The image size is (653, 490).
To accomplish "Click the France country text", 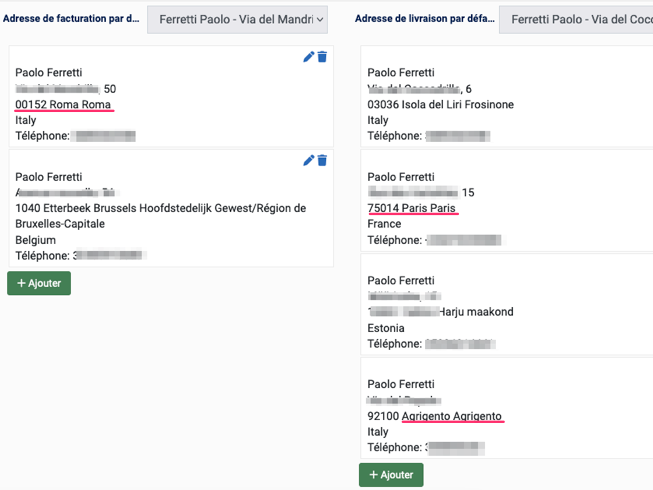I will (x=385, y=224).
